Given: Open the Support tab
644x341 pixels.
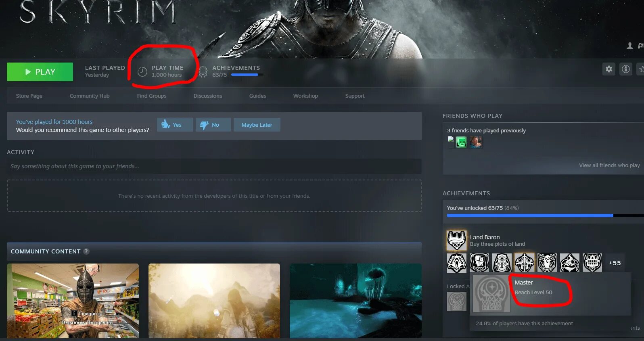Looking at the screenshot, I should (x=355, y=96).
